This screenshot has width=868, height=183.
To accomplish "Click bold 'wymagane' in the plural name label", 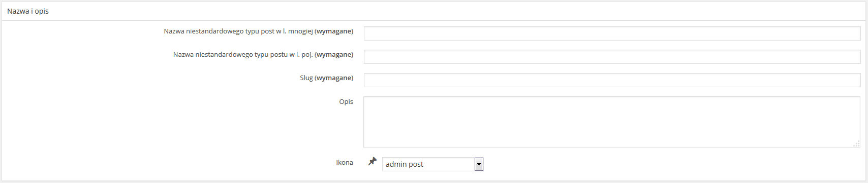I will tap(334, 31).
